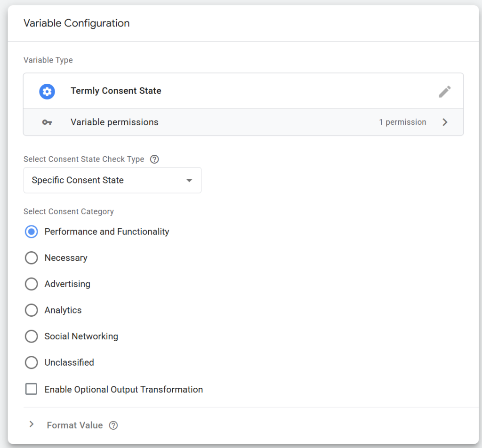Click the Variable Configuration heading
The height and width of the screenshot is (448, 482).
77,24
